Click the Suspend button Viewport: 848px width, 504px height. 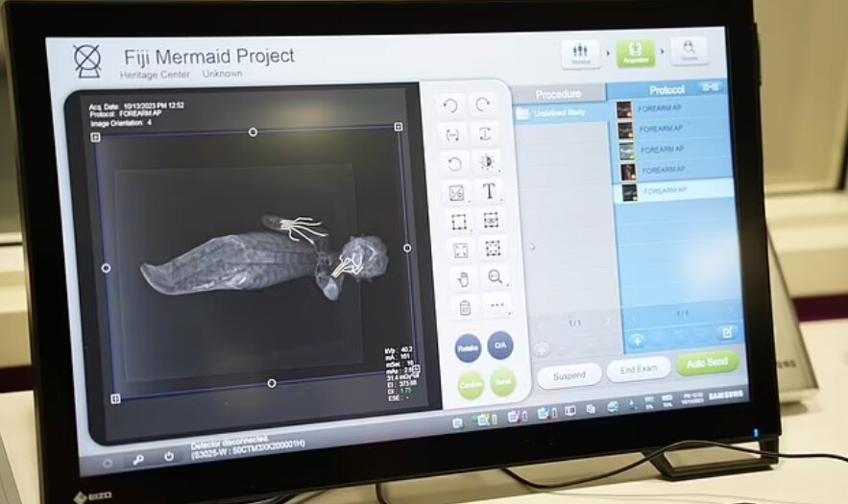(569, 374)
